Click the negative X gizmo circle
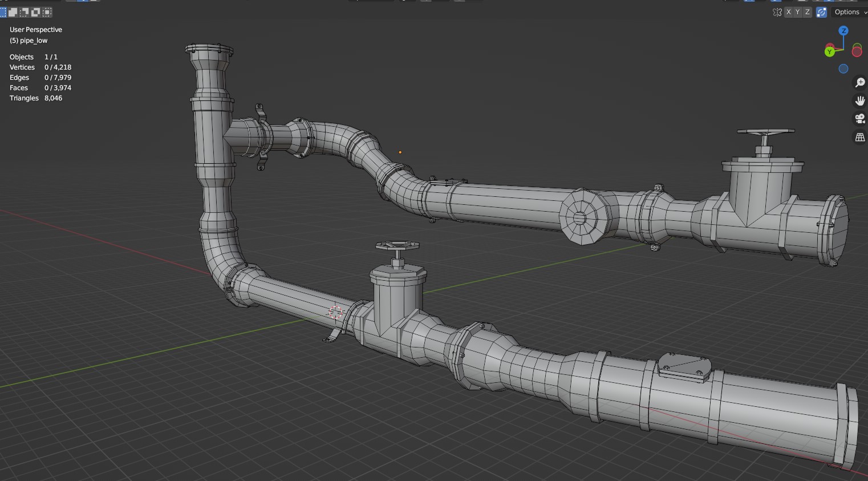This screenshot has width=868, height=481. pyautogui.click(x=857, y=52)
